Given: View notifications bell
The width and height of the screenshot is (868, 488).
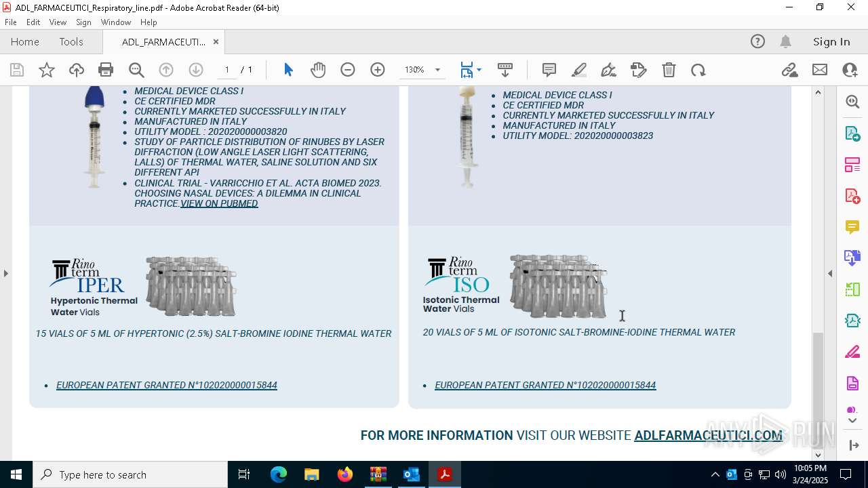Looking at the screenshot, I should [x=786, y=41].
